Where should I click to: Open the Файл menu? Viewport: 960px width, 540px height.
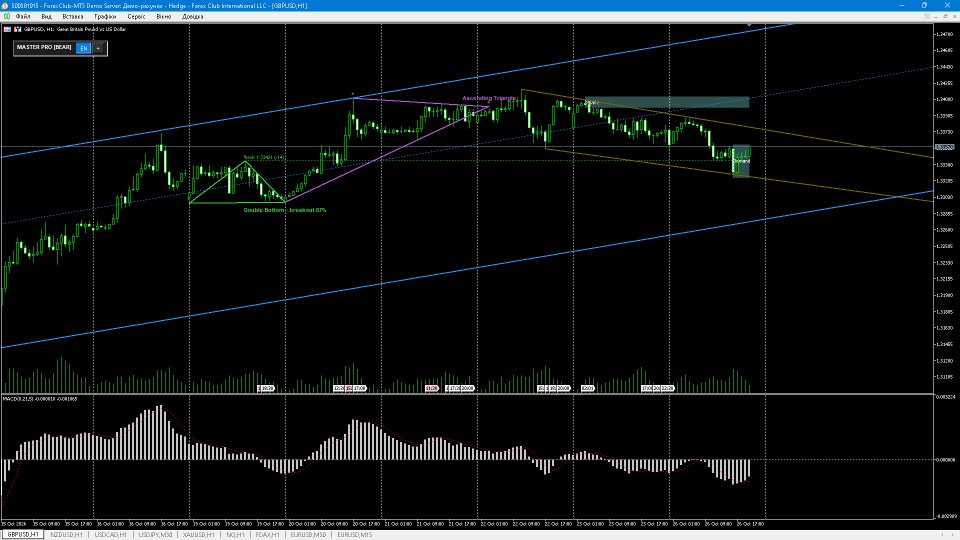pos(23,17)
